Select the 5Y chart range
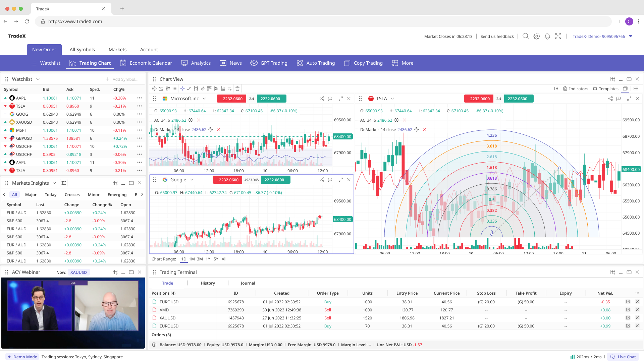Viewport: 644px width, 362px height. click(x=216, y=259)
